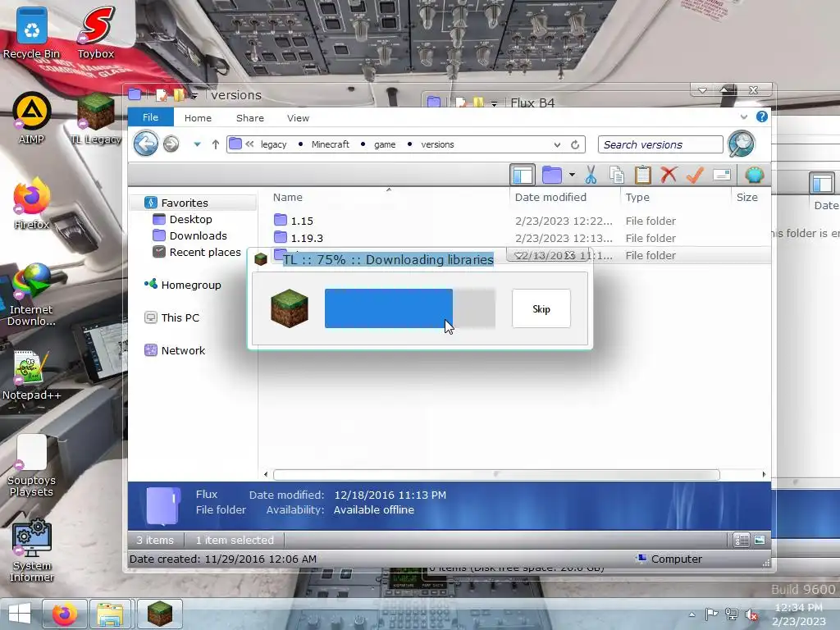Click the Cut scissors toolbar icon
The image size is (840, 630).
tap(591, 175)
